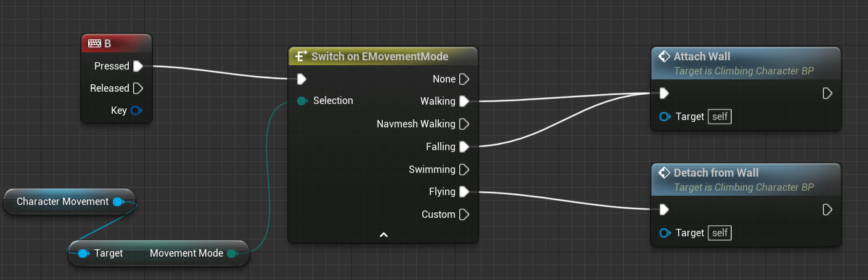Screen dimensions: 868x280
Task: Click the Attach Wall output execution pin
Action: (827, 94)
